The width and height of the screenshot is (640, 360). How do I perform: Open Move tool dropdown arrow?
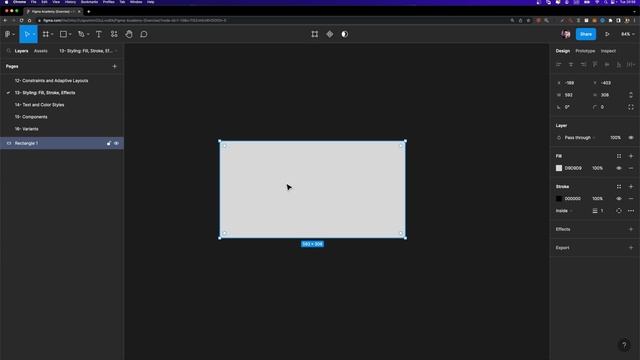34,35
